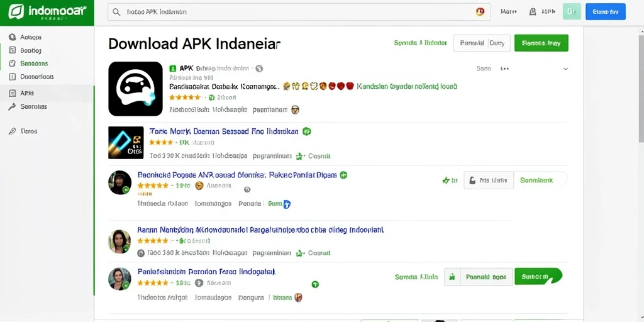Image resolution: width=644 pixels, height=322 pixels.
Task: Click the green plus circle in fifth result
Action: pos(315,284)
